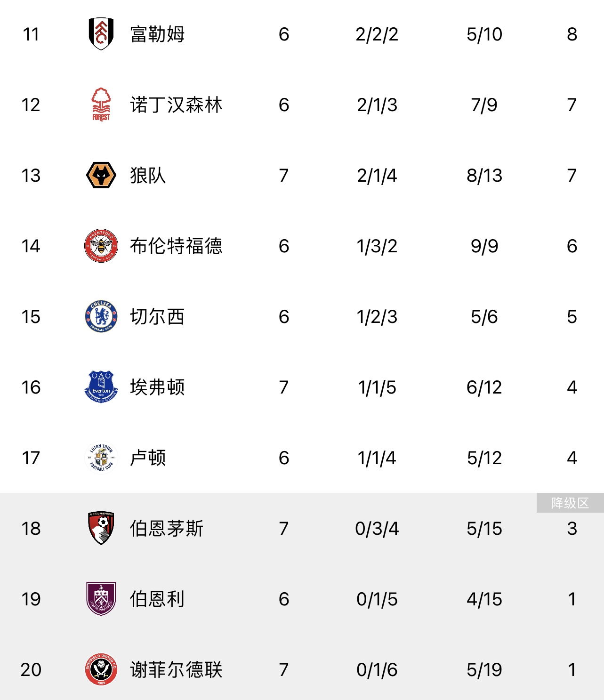Tap the Brentford bee crest
The height and width of the screenshot is (700, 604).
pos(101,246)
